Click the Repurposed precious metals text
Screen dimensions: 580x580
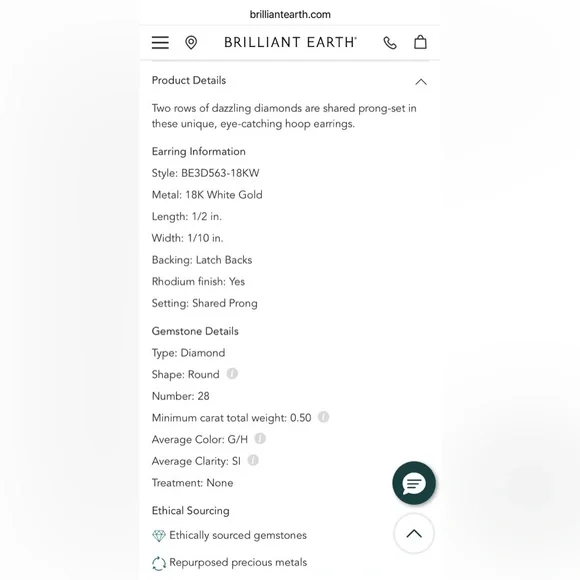click(238, 562)
